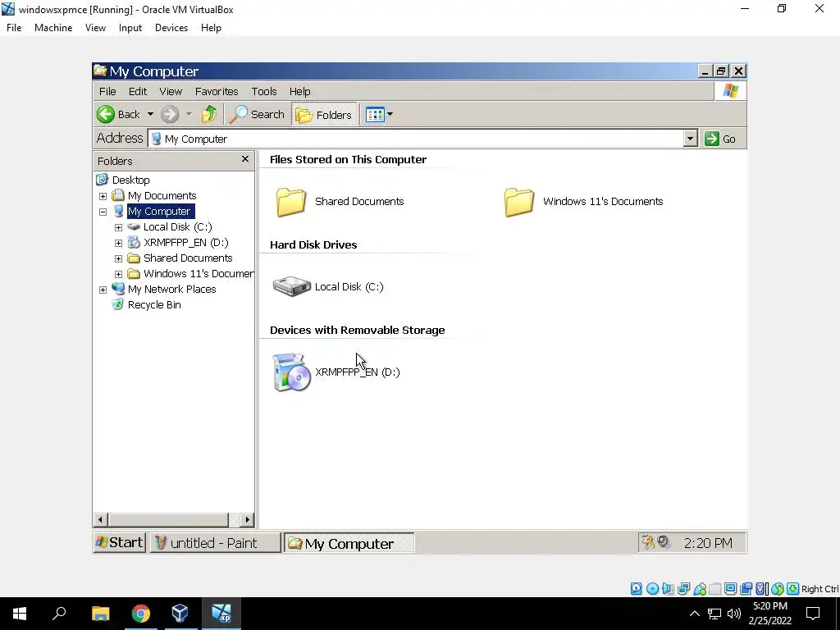Open the Search pane
The width and height of the screenshot is (840, 630).
pos(257,114)
